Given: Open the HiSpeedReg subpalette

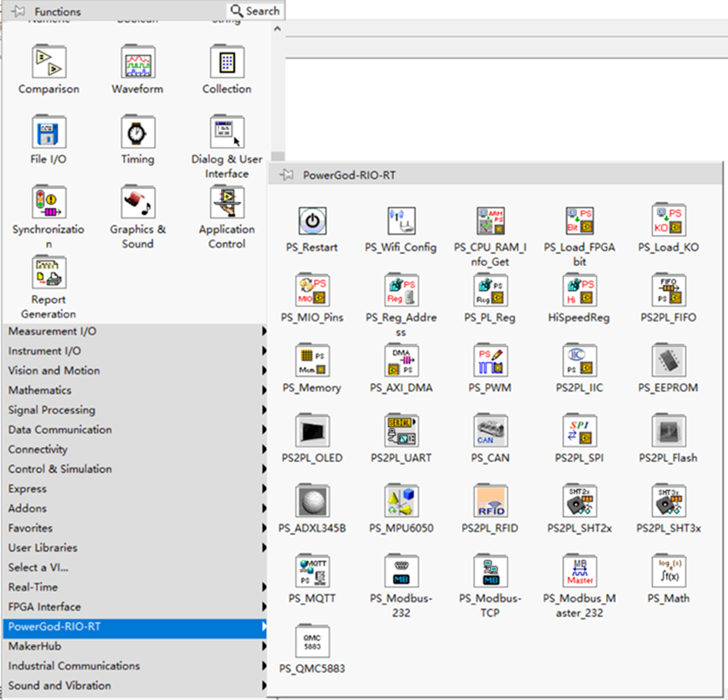Looking at the screenshot, I should (580, 290).
